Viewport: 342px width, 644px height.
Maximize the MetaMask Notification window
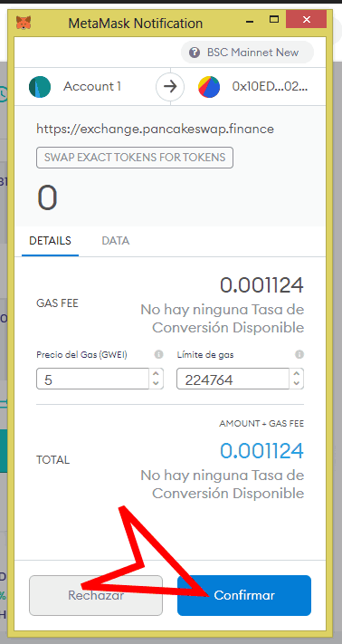click(x=274, y=19)
